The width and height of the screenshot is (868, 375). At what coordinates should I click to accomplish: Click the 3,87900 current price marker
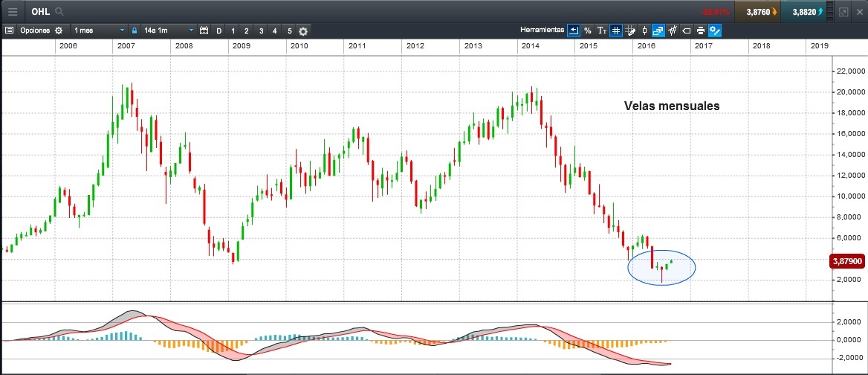click(847, 261)
